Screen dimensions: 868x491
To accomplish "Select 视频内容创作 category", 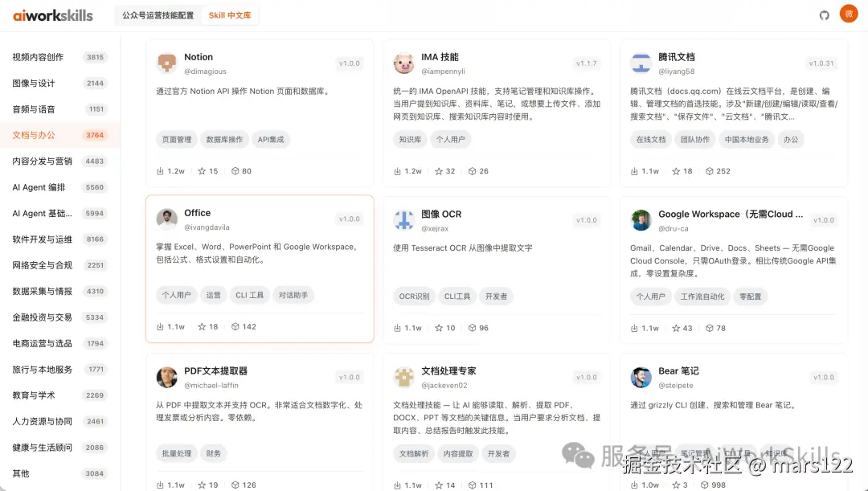I will (59, 57).
